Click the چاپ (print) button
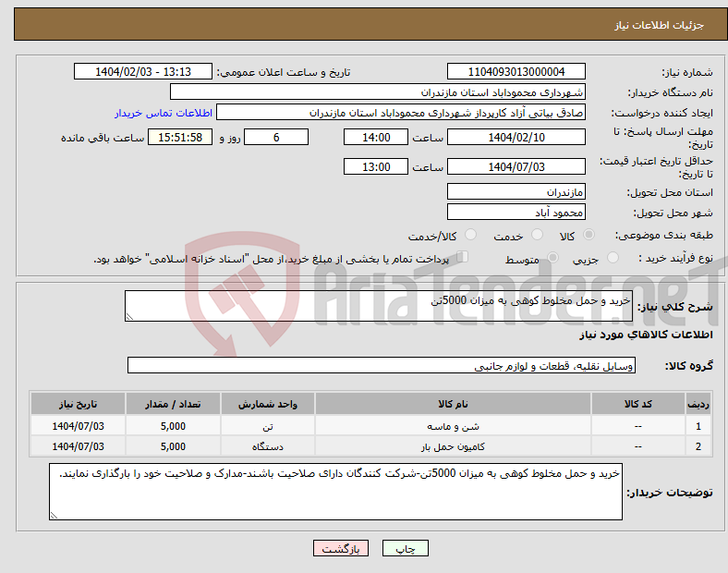The image size is (728, 573). pyautogui.click(x=405, y=548)
